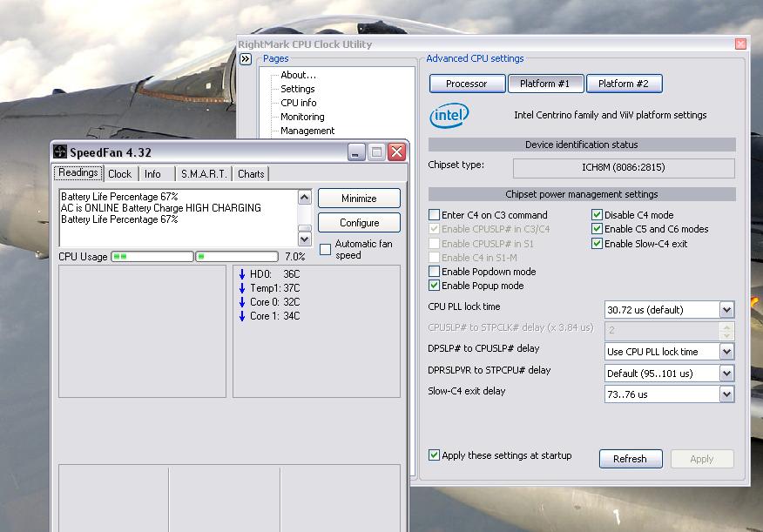This screenshot has width=763, height=532.
Task: Uncheck Apply these settings at startup
Action: 434,455
